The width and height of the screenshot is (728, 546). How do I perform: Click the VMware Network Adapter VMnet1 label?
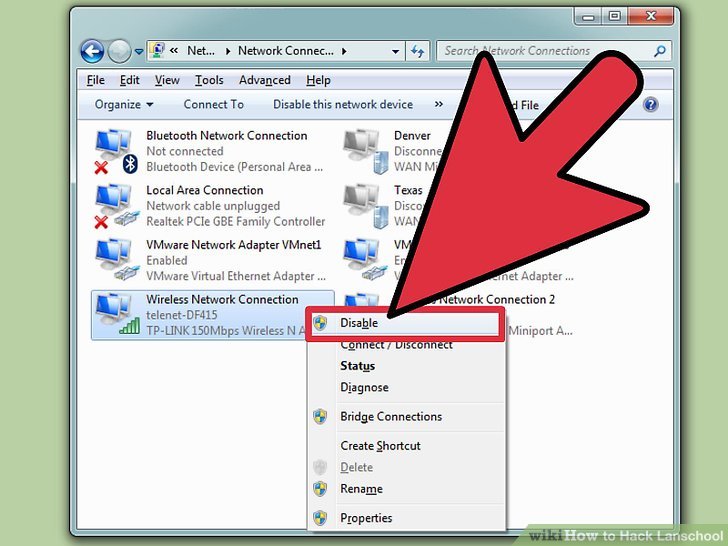point(234,245)
